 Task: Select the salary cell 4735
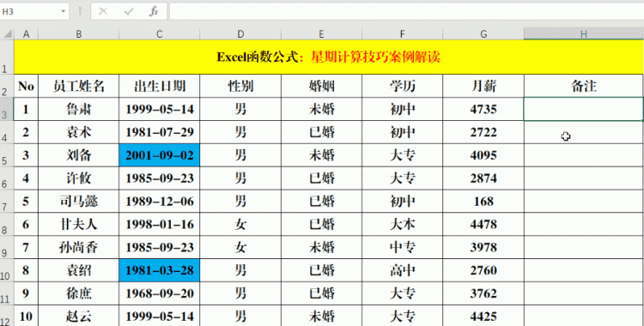(x=483, y=109)
